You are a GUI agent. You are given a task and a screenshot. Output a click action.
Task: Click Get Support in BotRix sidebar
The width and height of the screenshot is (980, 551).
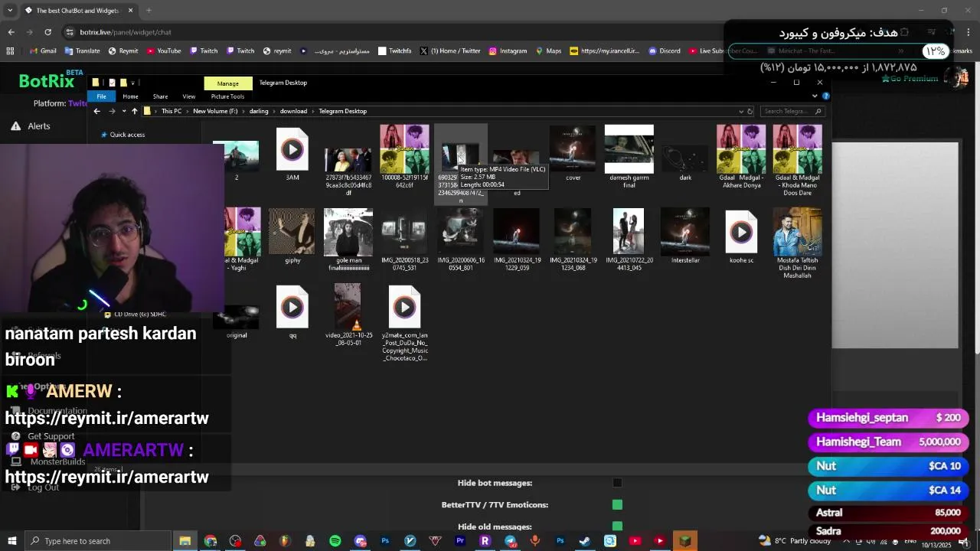pyautogui.click(x=44, y=436)
